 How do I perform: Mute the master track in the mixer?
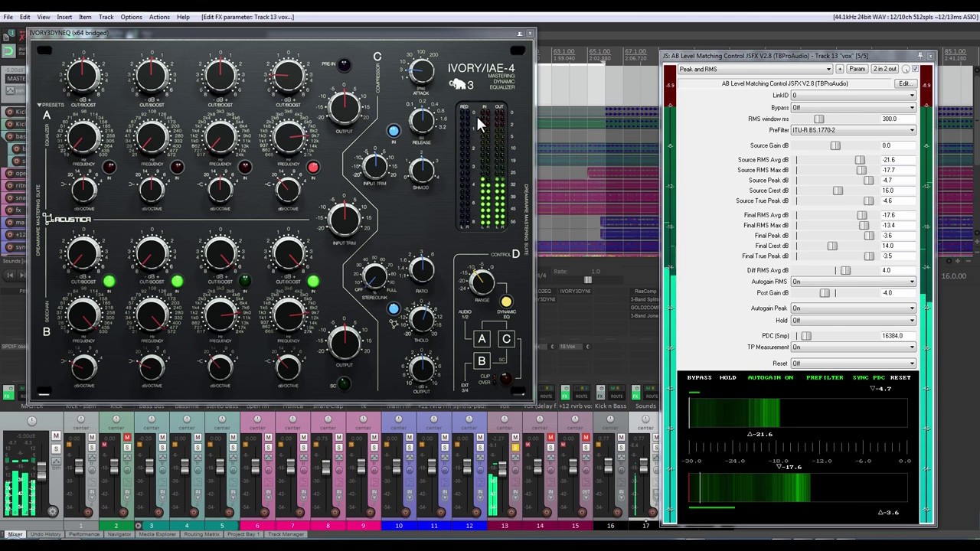pyautogui.click(x=56, y=435)
